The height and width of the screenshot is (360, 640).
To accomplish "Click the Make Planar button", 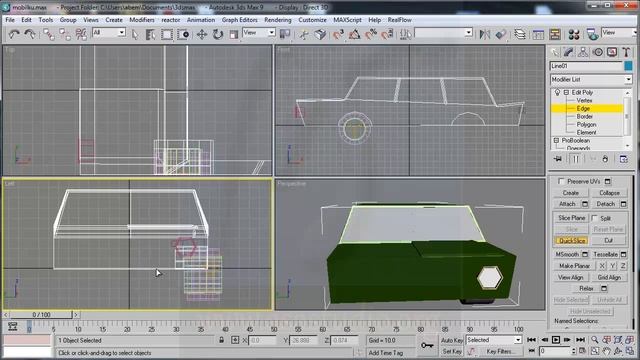I will click(x=574, y=266).
